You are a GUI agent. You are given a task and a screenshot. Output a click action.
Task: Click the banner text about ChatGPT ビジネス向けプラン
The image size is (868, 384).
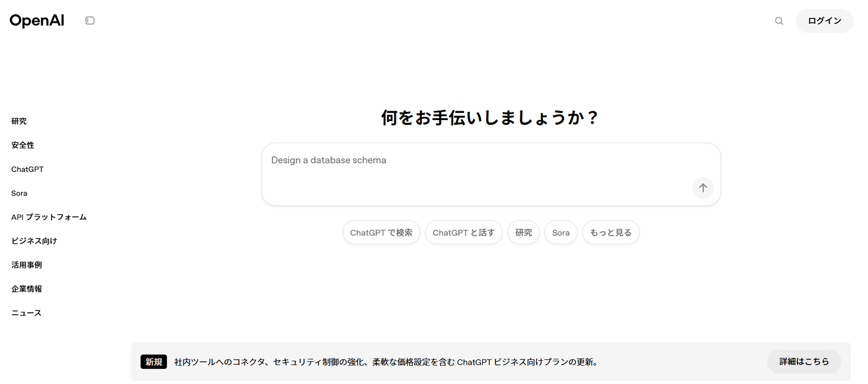tap(387, 362)
